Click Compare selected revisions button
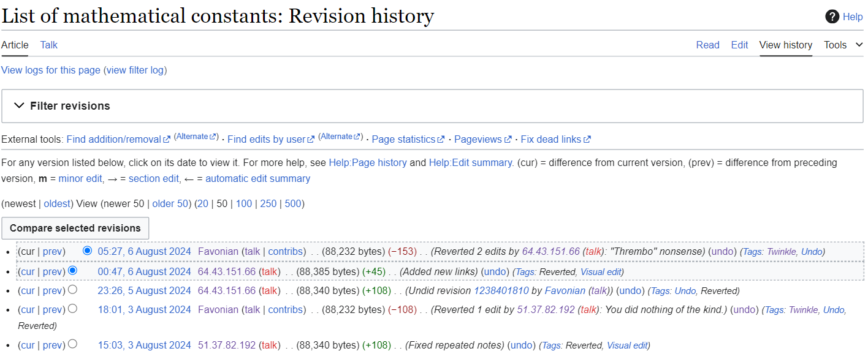 [75, 228]
